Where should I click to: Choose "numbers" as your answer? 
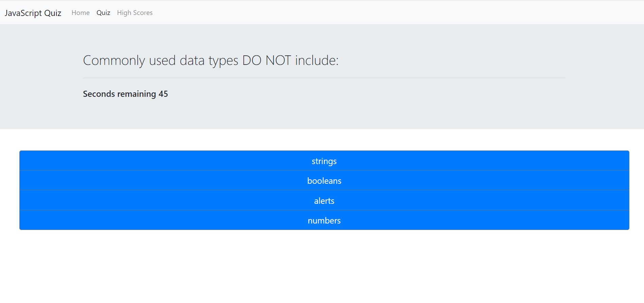click(324, 220)
